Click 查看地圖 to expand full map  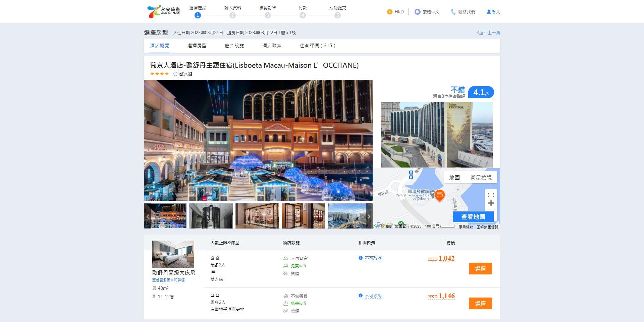click(x=474, y=216)
